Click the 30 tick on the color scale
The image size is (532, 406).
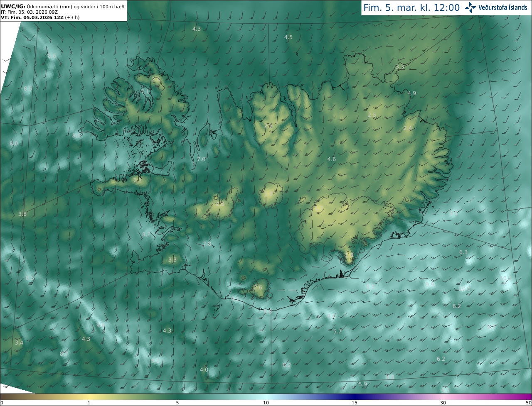click(443, 403)
